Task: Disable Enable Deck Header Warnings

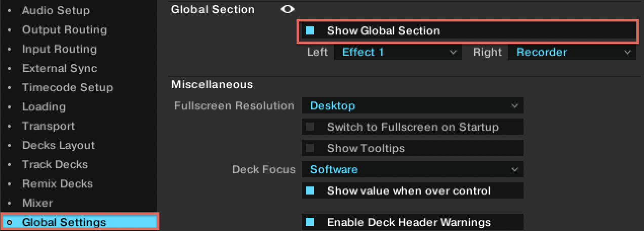Action: click(x=310, y=222)
